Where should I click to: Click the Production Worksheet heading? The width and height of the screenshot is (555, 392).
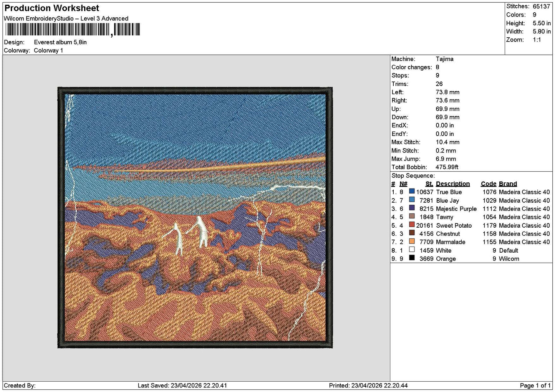pyautogui.click(x=51, y=8)
